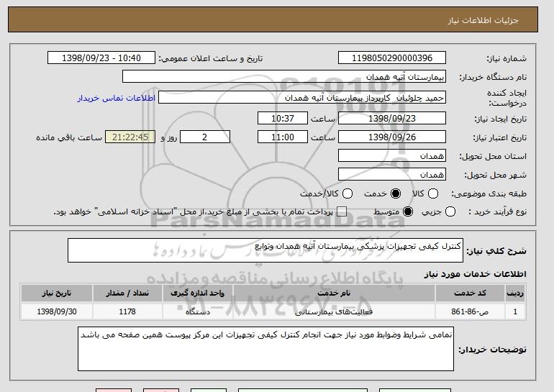554x392 pixels.
Task: Click the need date cell 1398/09/30
Action: 57,311
